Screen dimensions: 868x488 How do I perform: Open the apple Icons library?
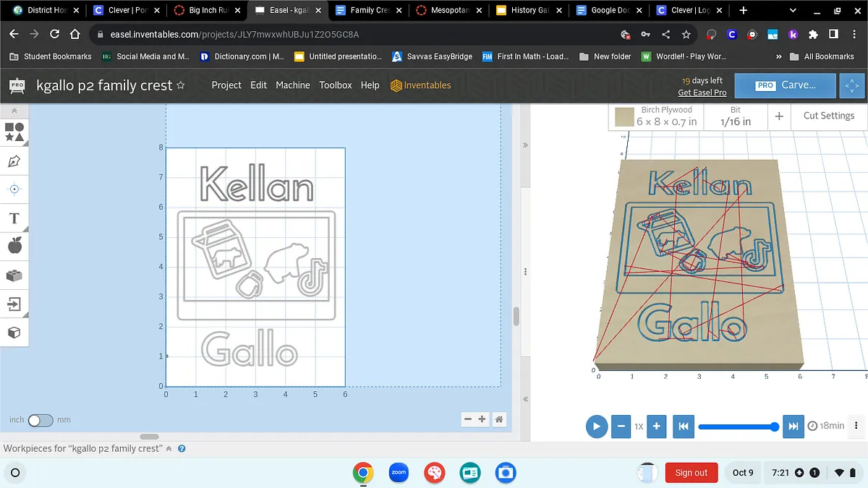pos(14,247)
